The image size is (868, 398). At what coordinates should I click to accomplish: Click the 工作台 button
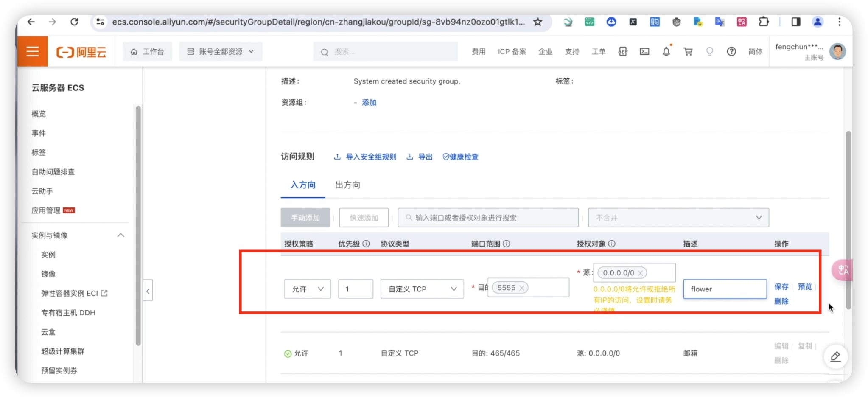(147, 52)
